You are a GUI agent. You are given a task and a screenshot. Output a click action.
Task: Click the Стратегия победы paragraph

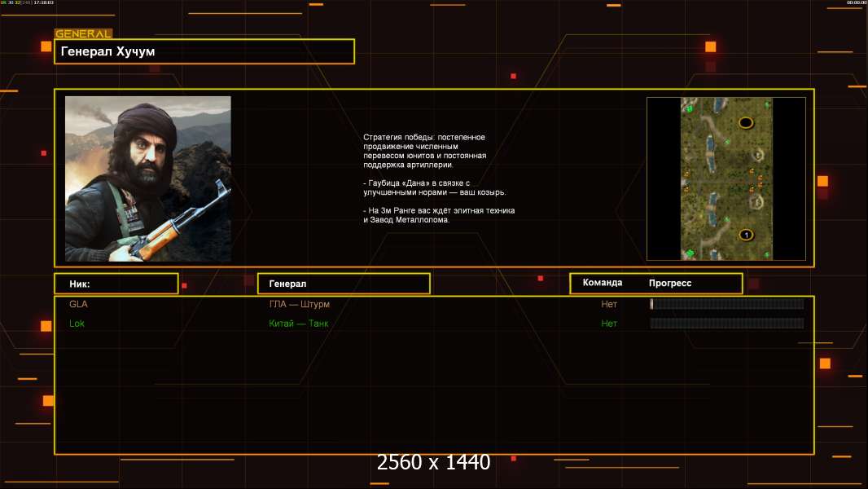click(x=424, y=151)
